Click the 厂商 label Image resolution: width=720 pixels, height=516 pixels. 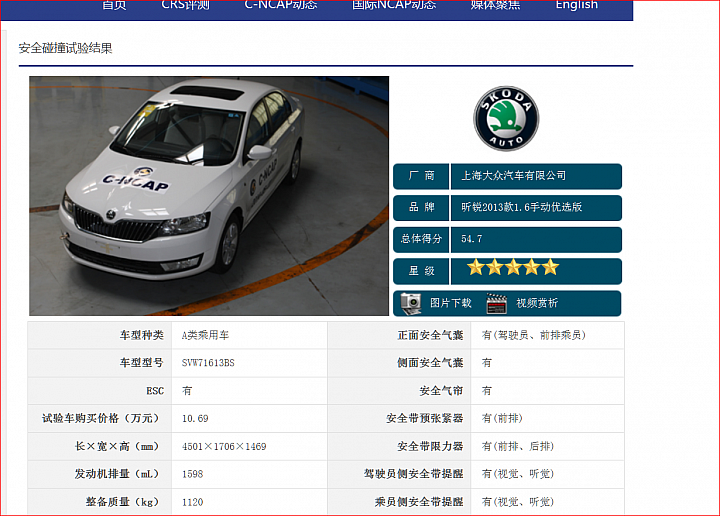pos(421,176)
